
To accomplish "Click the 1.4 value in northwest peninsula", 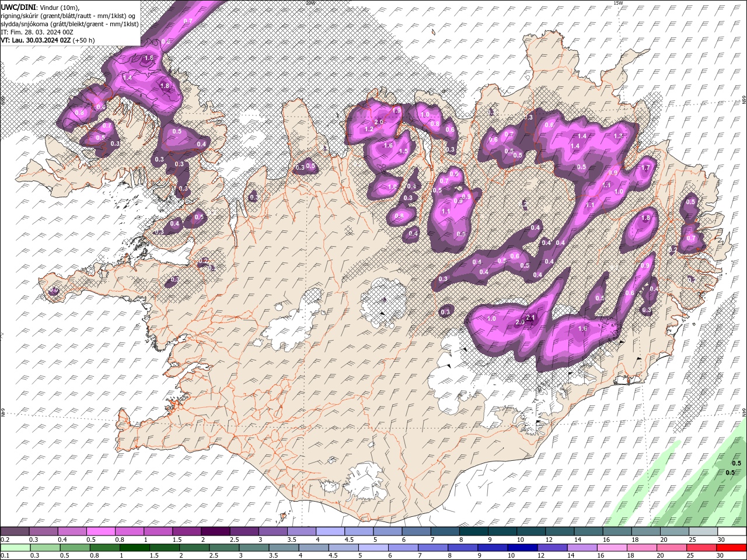I will 127,78.
